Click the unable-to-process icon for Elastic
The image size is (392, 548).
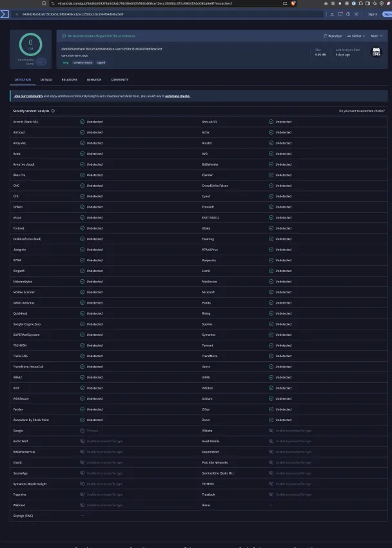click(82, 462)
